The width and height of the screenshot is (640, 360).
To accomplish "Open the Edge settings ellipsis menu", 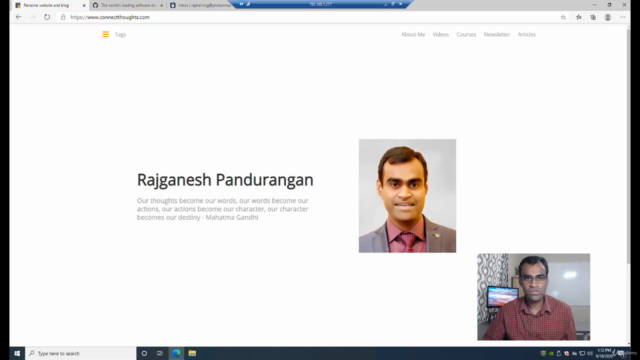I will pyautogui.click(x=622, y=17).
